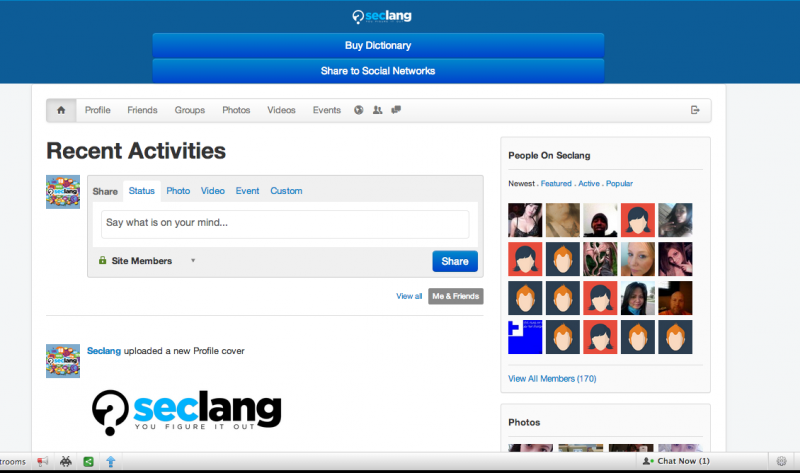Switch to the Photo share tab
800x473 pixels.
tap(178, 191)
